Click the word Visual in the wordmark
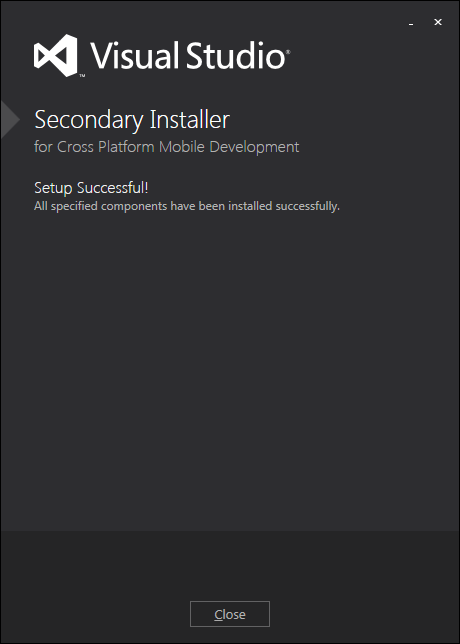The width and height of the screenshot is (460, 644). point(135,55)
